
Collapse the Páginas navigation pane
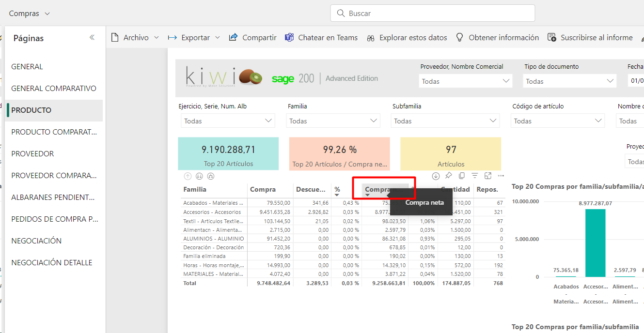[x=92, y=37]
